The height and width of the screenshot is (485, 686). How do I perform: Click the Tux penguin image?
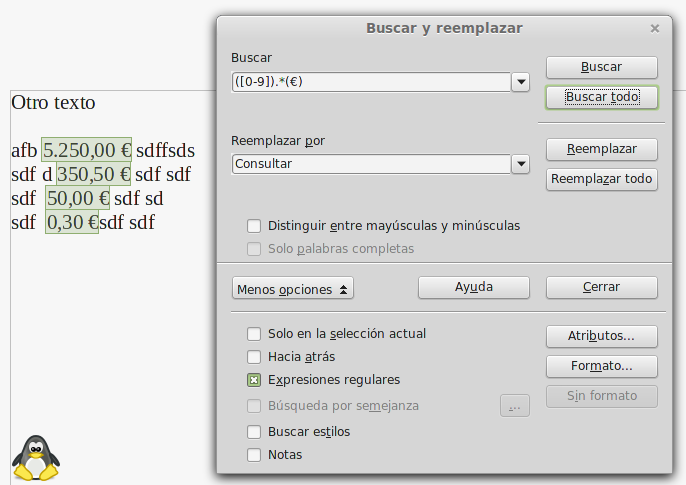(x=36, y=458)
